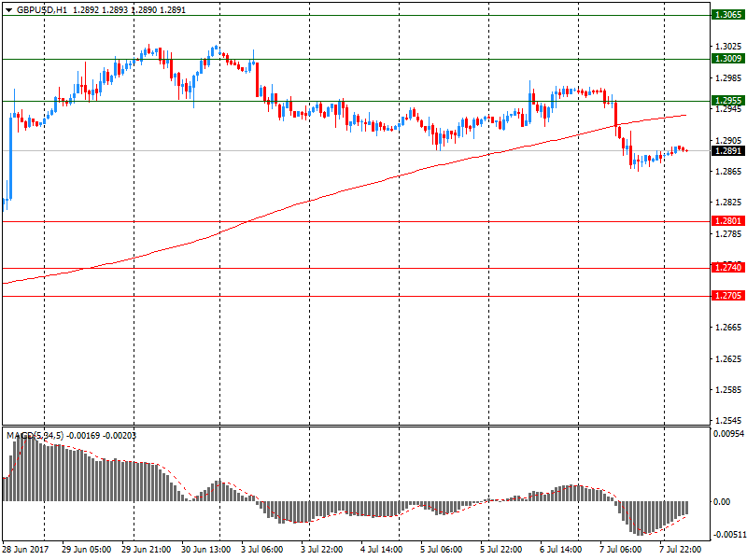This screenshot has width=747, height=560.
Task: Click the 1.2545 price scale value
Action: (x=728, y=421)
